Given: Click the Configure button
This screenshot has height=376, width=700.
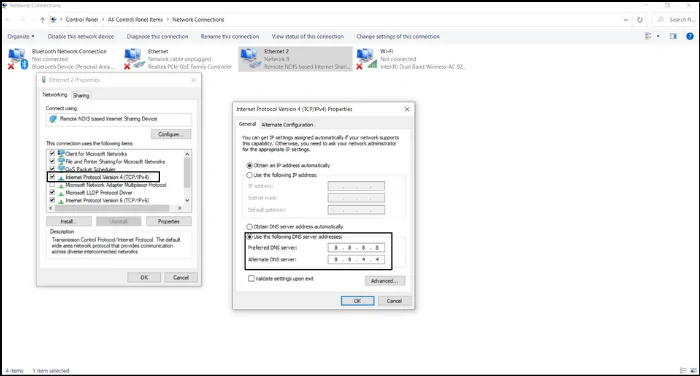Looking at the screenshot, I should [x=171, y=134].
